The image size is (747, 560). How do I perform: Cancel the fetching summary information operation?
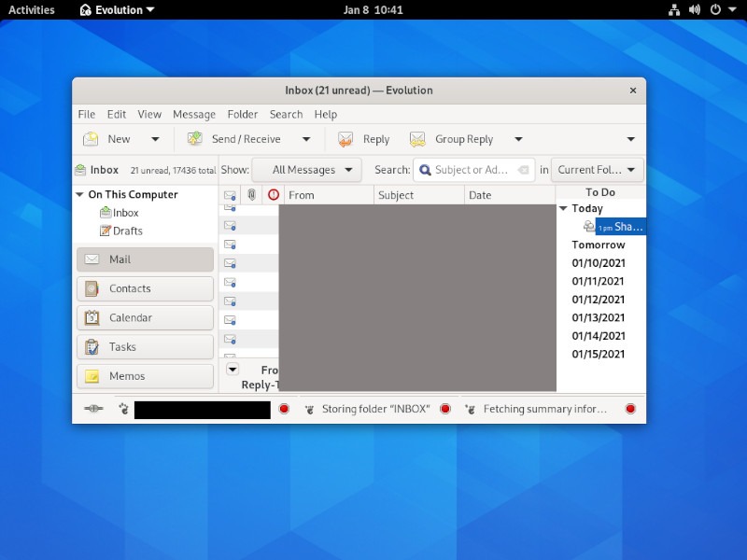point(630,408)
